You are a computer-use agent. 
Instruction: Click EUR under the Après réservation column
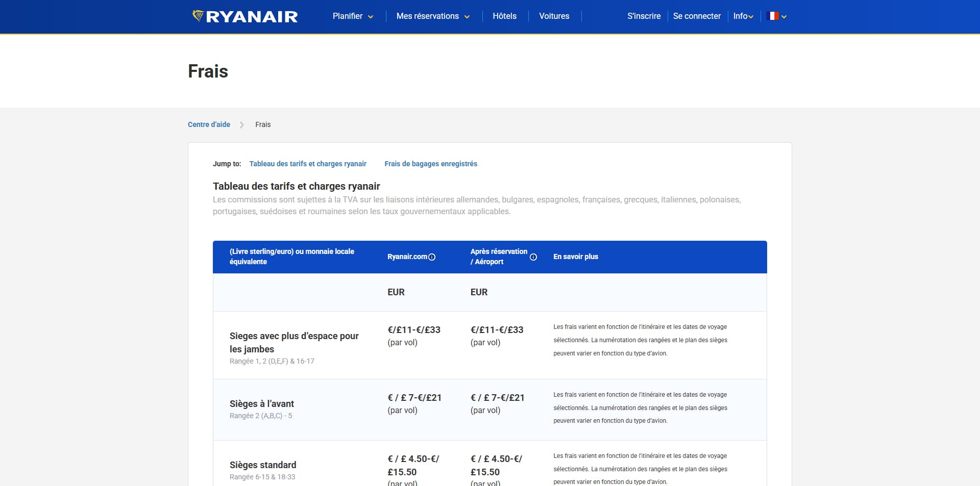click(x=479, y=292)
